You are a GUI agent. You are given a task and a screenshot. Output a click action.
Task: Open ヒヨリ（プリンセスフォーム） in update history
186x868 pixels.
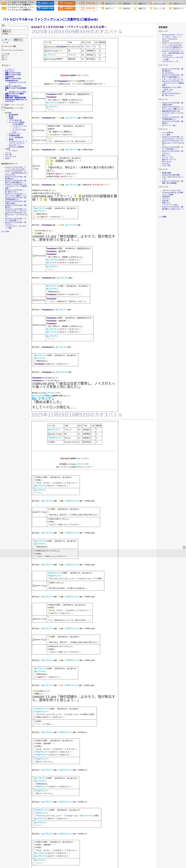click(x=173, y=79)
